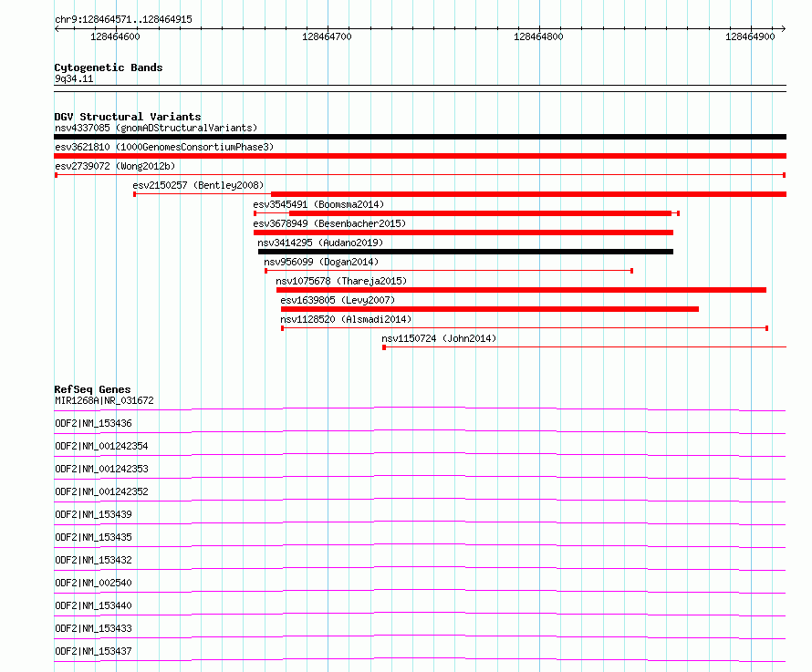Open variant esv3545491 Boomsma2014 label
Image resolution: width=812 pixels, height=672 pixels.
[318, 204]
